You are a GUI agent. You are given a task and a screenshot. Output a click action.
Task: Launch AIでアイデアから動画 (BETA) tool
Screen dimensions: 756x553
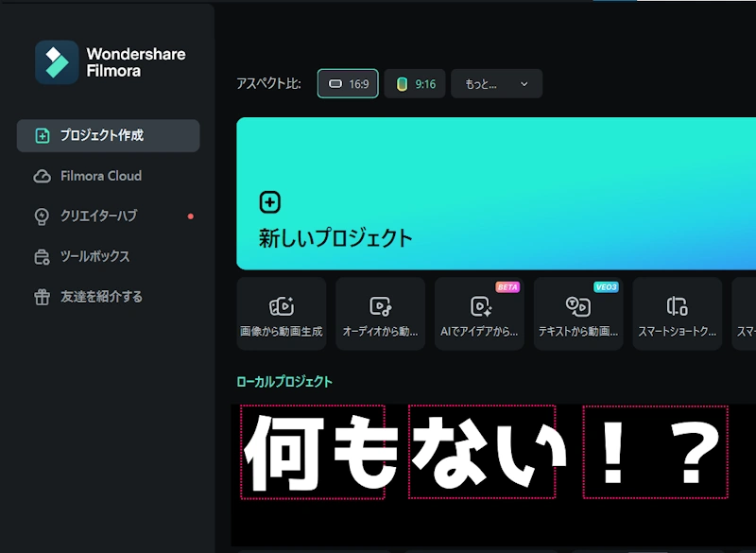(479, 314)
